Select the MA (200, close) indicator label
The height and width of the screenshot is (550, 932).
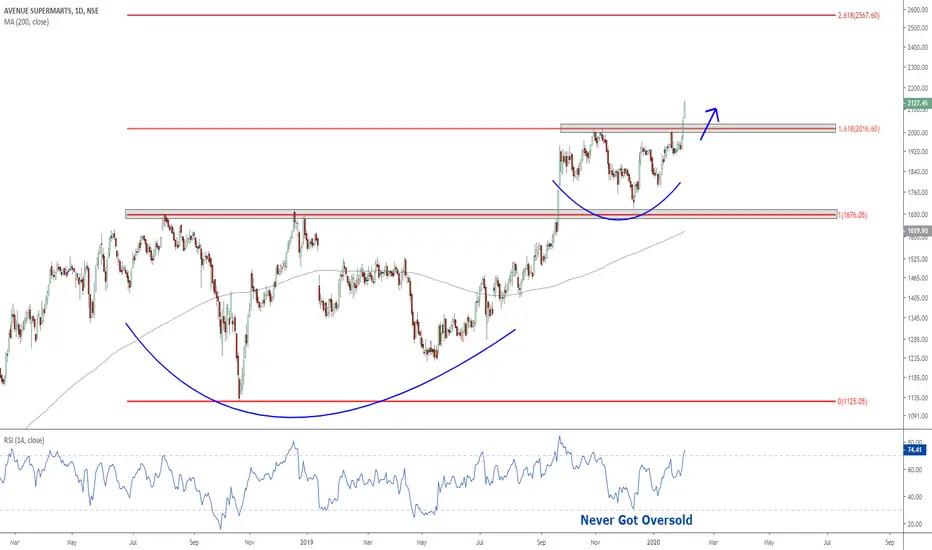26,22
